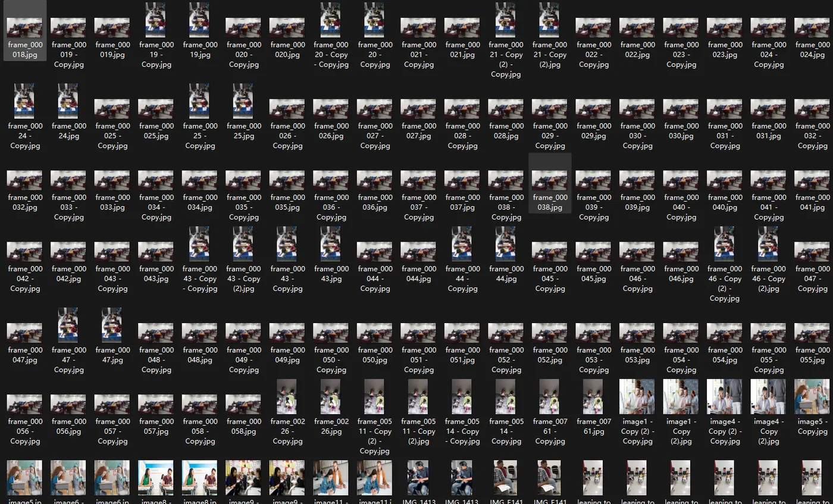Select the frame_000040.jpg thumbnail
This screenshot has width=833, height=504.
pos(725,180)
